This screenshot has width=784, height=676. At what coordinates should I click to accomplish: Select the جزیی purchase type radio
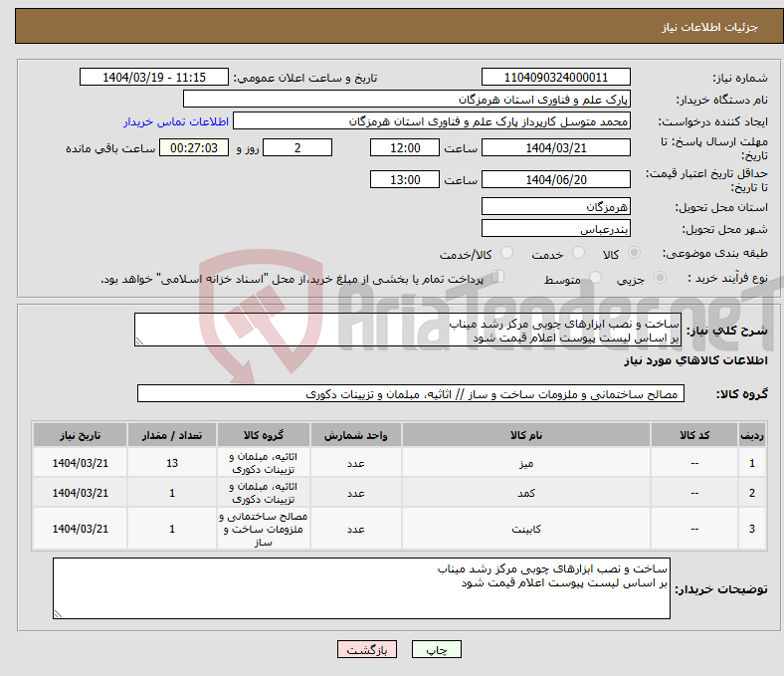pyautogui.click(x=660, y=277)
